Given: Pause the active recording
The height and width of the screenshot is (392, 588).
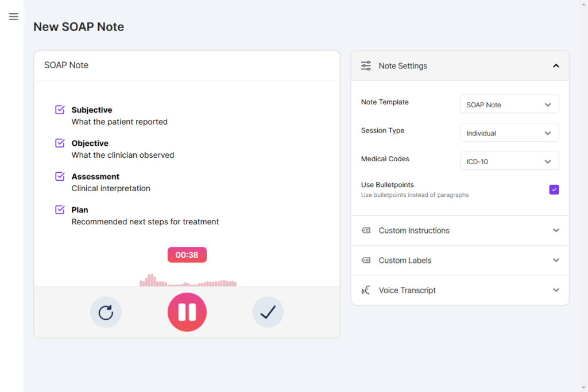Looking at the screenshot, I should coord(187,312).
